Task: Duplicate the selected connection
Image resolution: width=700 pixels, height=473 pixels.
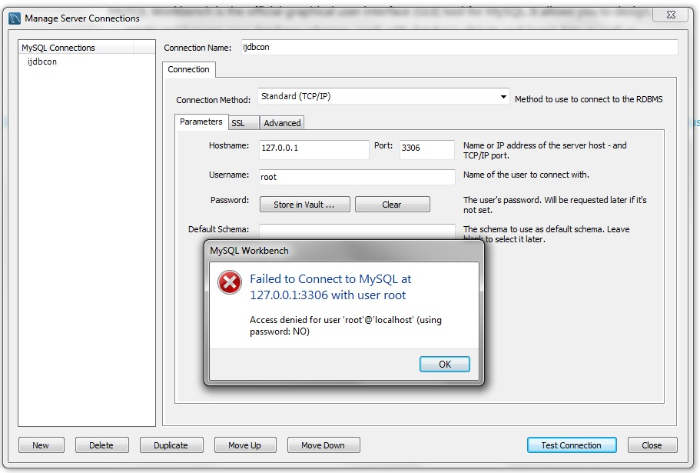Action: click(x=171, y=445)
